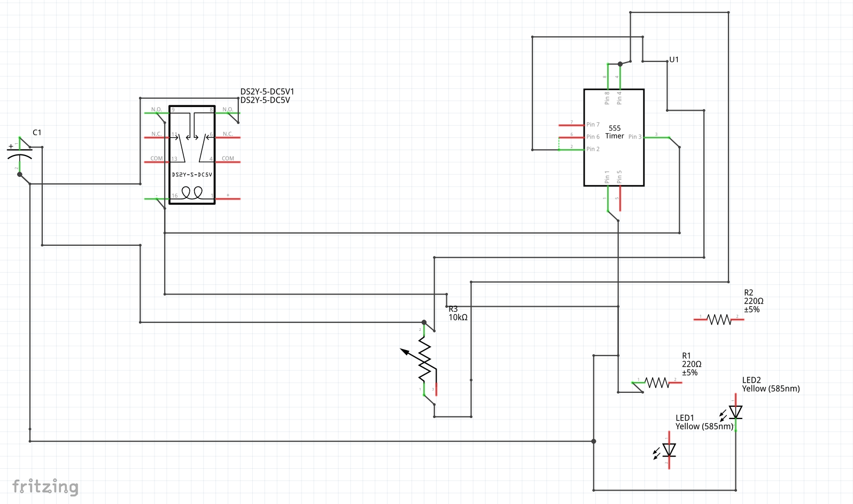
Task: Click the C1 capacitor symbol
Action: 20,154
